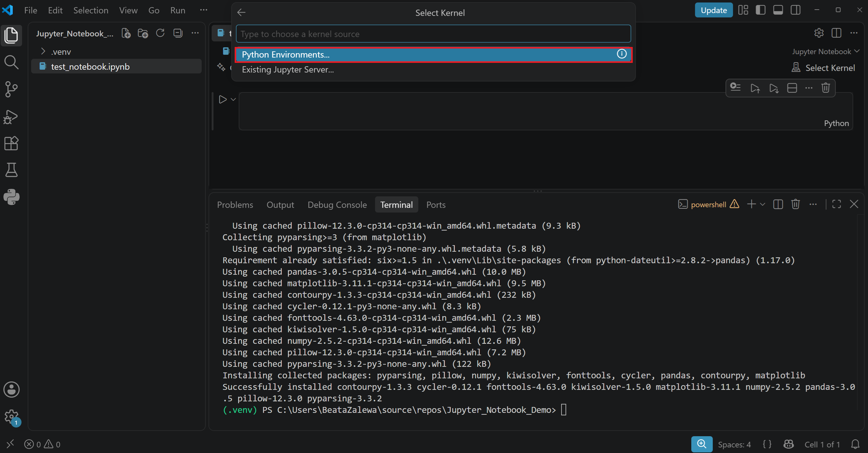Run the notebook cell
The height and width of the screenshot is (453, 868).
[x=223, y=99]
